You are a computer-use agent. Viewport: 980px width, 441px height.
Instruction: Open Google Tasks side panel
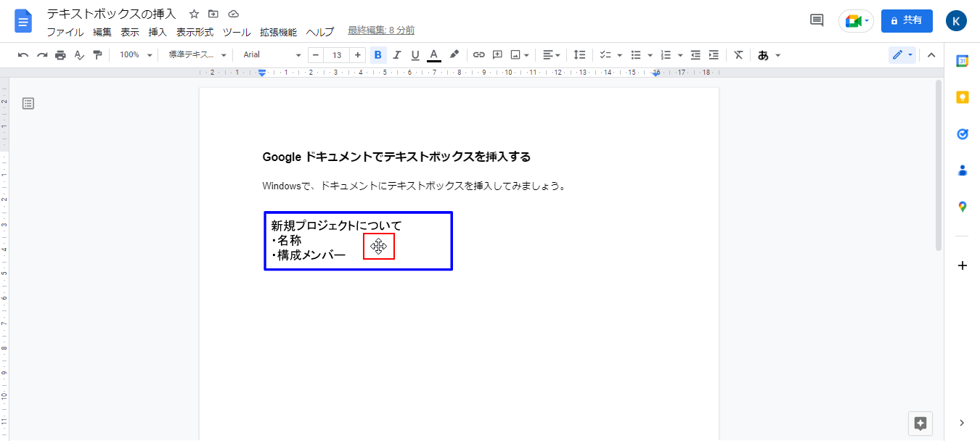[x=963, y=134]
